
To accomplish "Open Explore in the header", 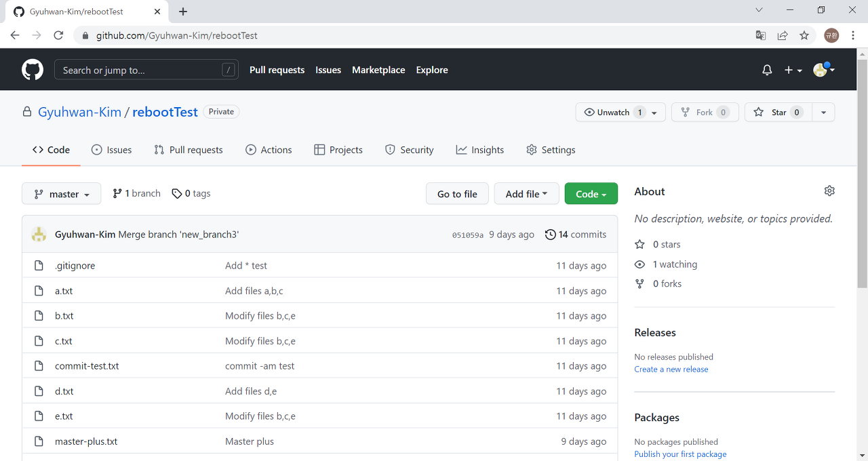I will 432,70.
